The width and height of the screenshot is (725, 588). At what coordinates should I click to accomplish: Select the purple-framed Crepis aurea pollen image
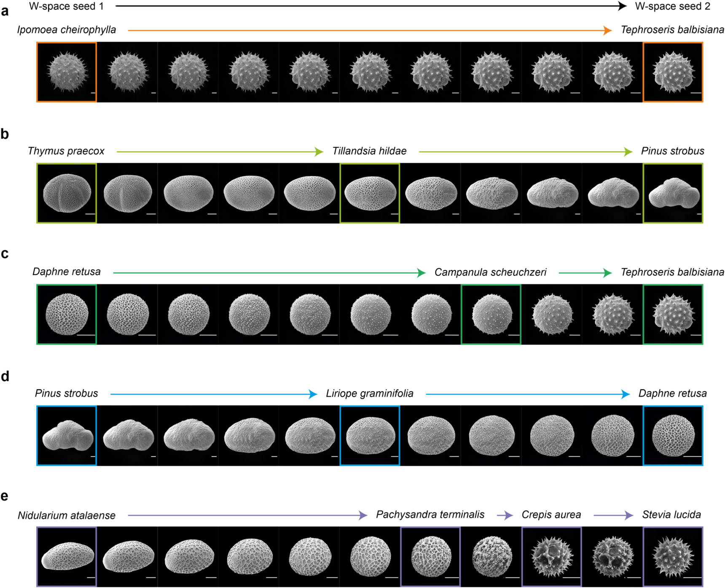552,556
